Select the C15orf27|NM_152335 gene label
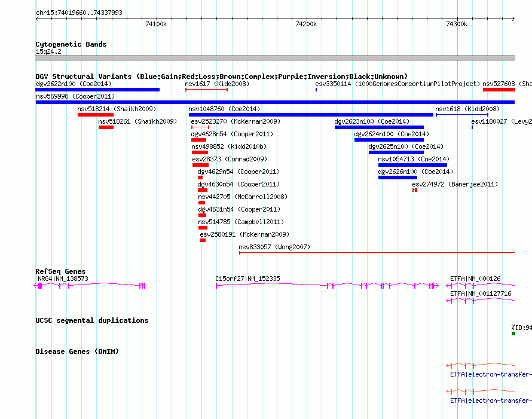 pos(247,279)
